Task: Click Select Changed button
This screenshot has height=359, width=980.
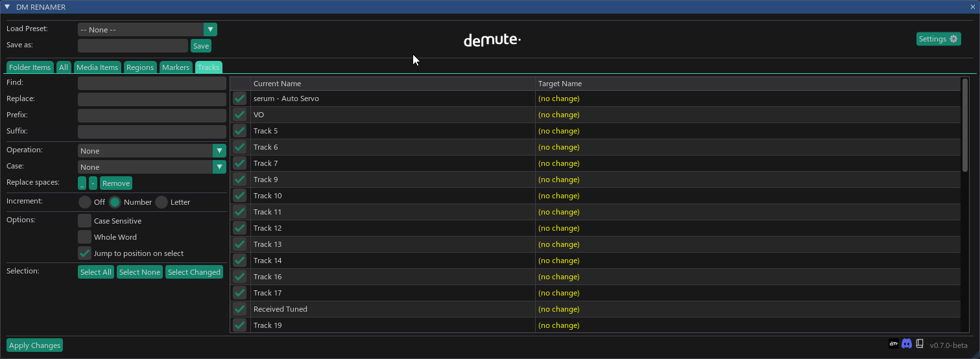Action: coord(194,272)
